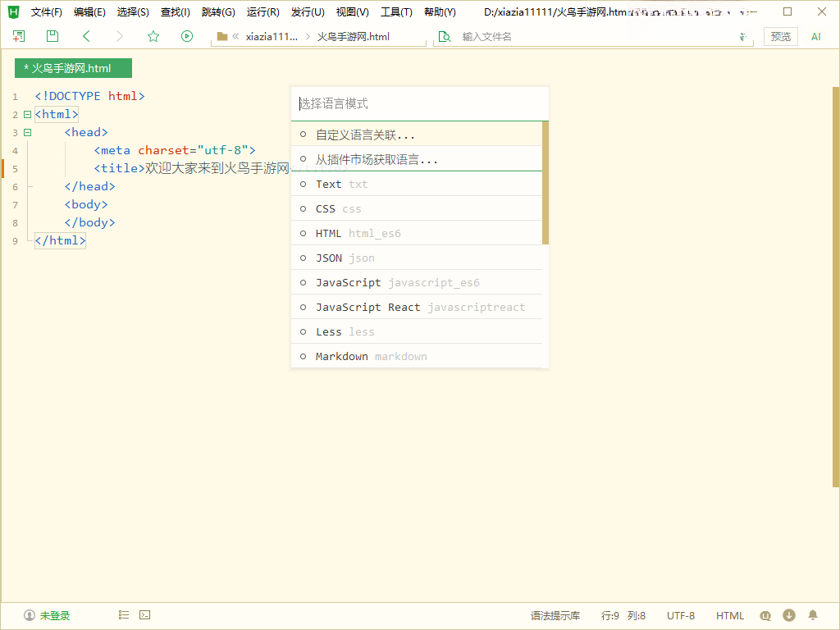
Task: Click the row and column position indicator
Action: tap(623, 615)
